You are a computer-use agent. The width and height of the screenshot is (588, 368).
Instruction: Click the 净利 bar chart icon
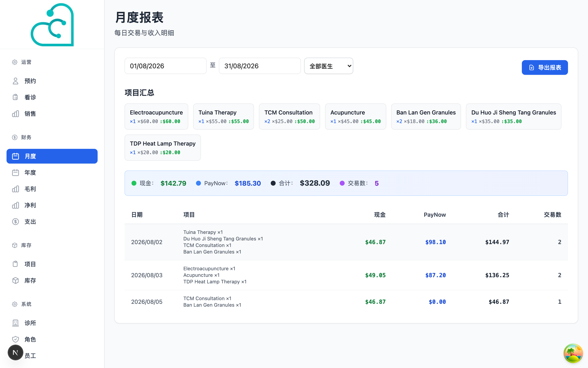point(16,205)
